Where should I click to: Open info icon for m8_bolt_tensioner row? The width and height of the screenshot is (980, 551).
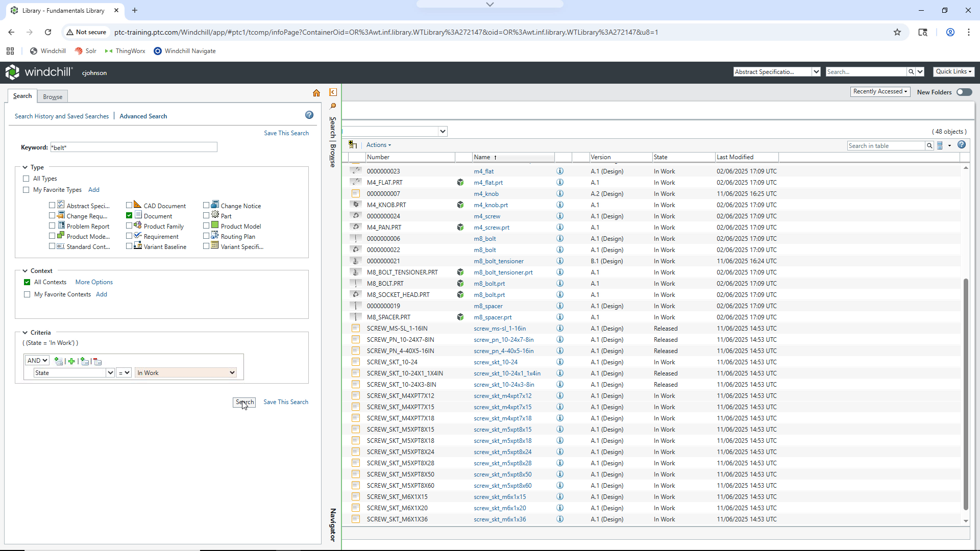click(x=560, y=261)
